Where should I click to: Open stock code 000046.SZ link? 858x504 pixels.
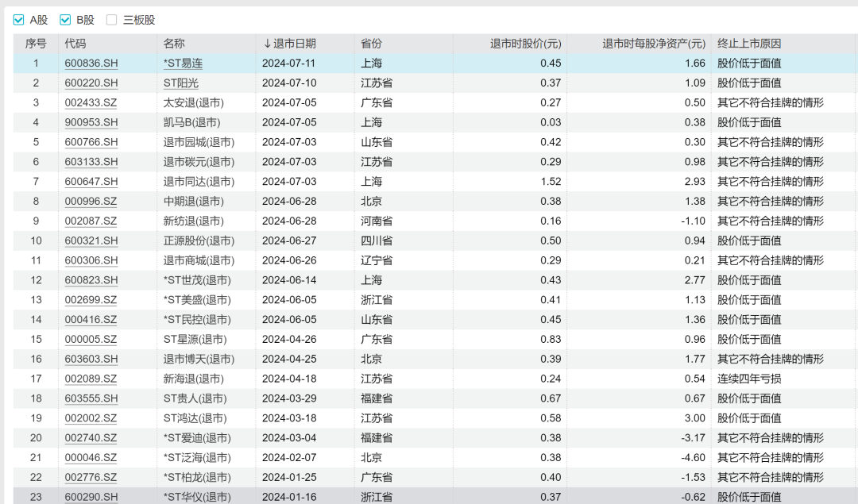(91, 457)
